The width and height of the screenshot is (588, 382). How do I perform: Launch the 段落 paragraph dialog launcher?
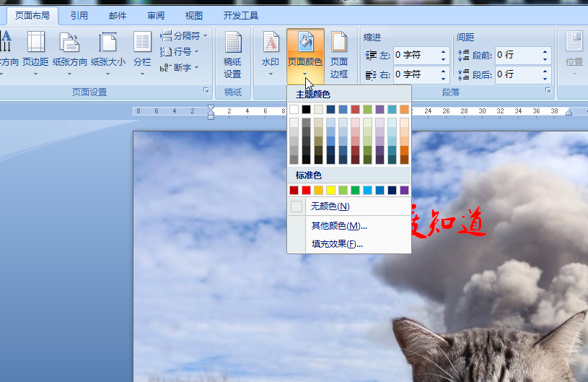tap(548, 90)
